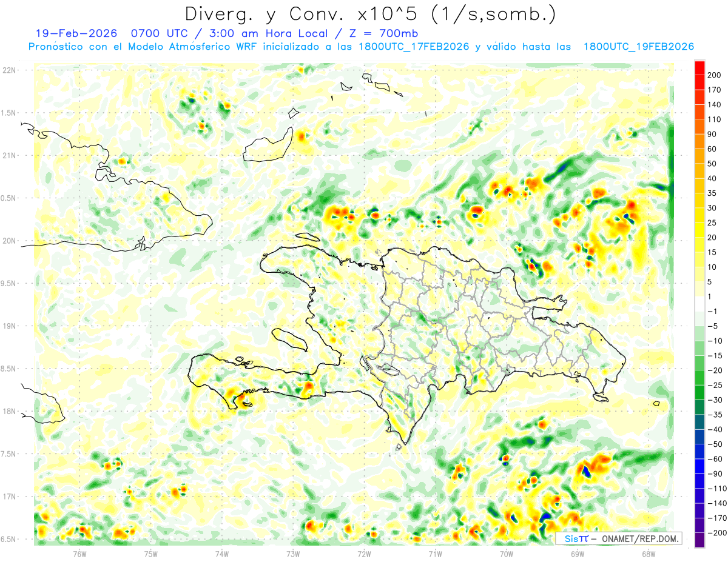
Task: Click the positive '60' color scale value
Action: [713, 149]
